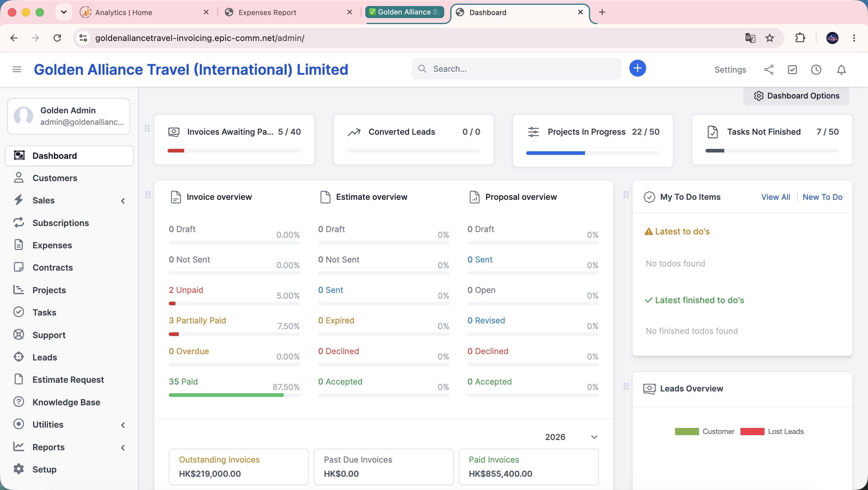Click the Tasks Not Finished file icon
868x490 pixels.
713,132
